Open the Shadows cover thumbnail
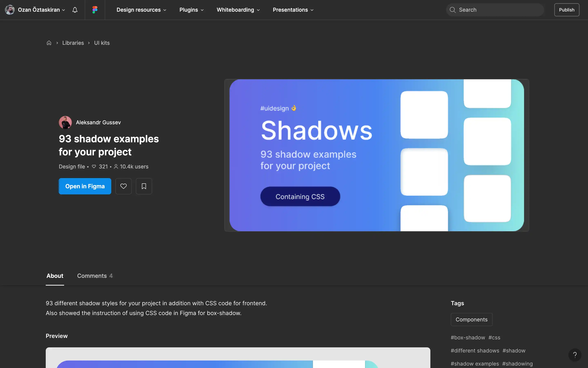Image resolution: width=588 pixels, height=368 pixels. pos(377,155)
